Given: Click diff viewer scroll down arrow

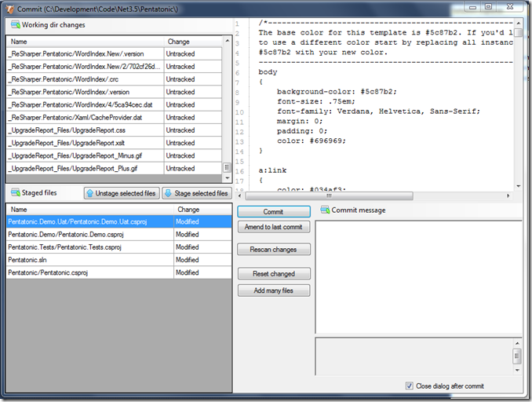Looking at the screenshot, I should [x=518, y=186].
